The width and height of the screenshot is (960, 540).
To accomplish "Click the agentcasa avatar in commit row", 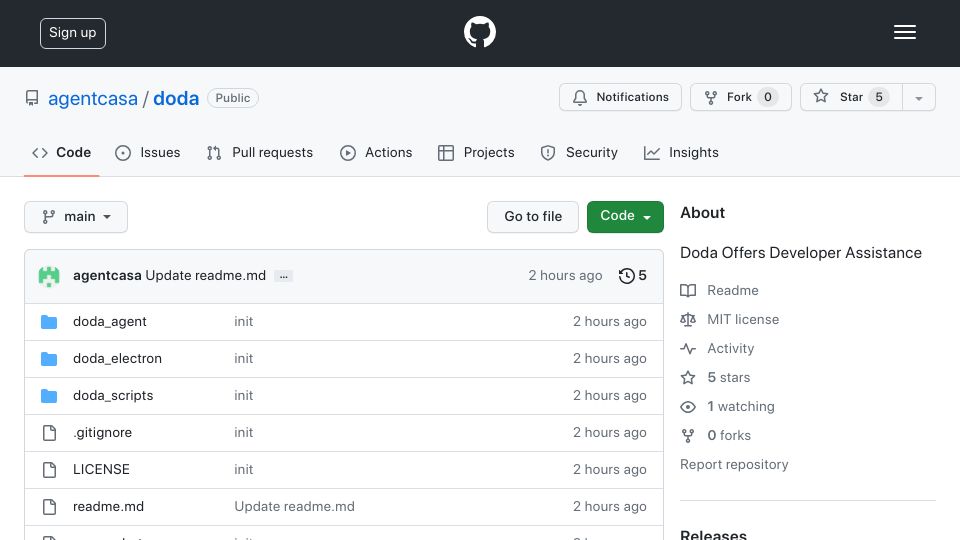I will 49,276.
